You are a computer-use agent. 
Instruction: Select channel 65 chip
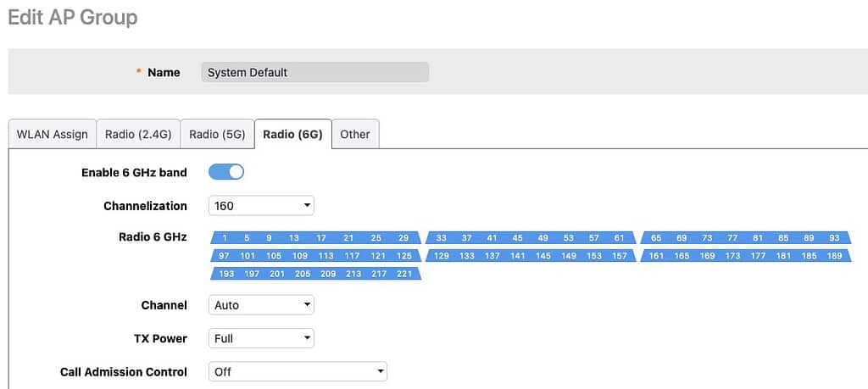[656, 238]
